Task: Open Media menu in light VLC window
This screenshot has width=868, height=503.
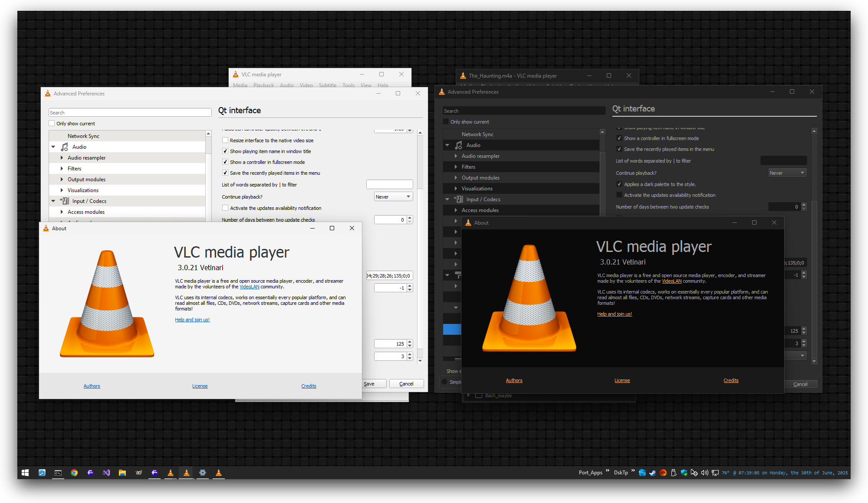Action: point(240,85)
